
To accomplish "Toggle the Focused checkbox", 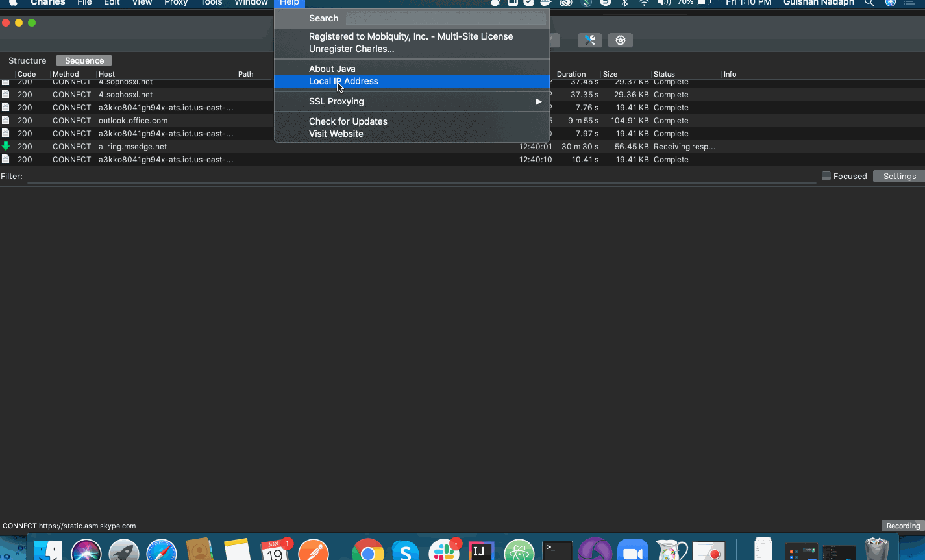I will click(826, 176).
